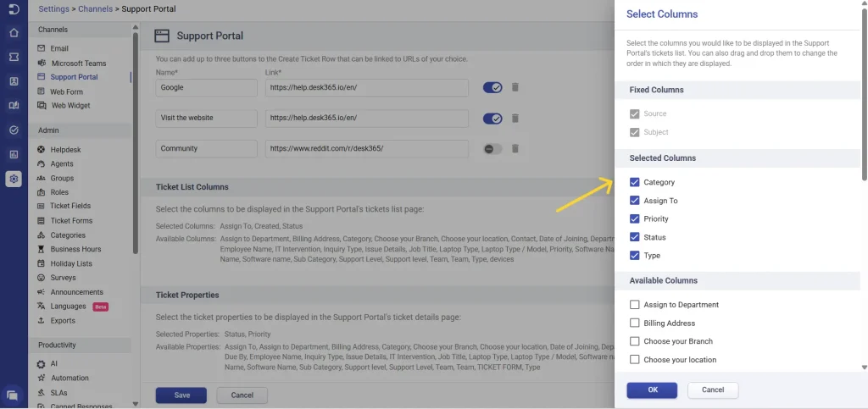Screen dimensions: 868x409
Task: Delete the Visit the website row
Action: click(x=515, y=119)
